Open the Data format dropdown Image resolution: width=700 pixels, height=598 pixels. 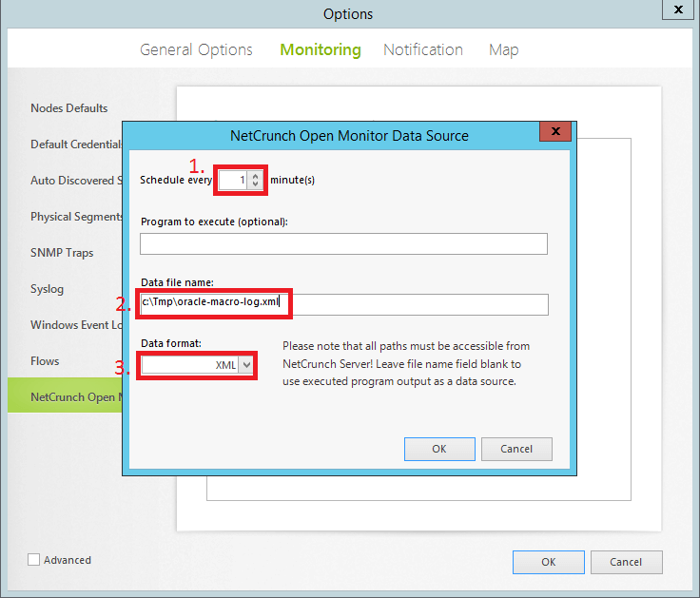(x=246, y=365)
